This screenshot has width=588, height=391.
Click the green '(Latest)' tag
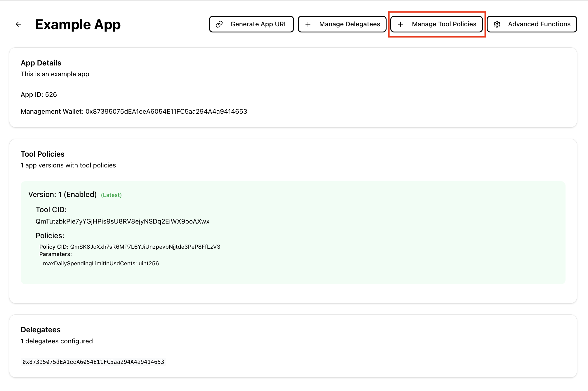tap(111, 195)
